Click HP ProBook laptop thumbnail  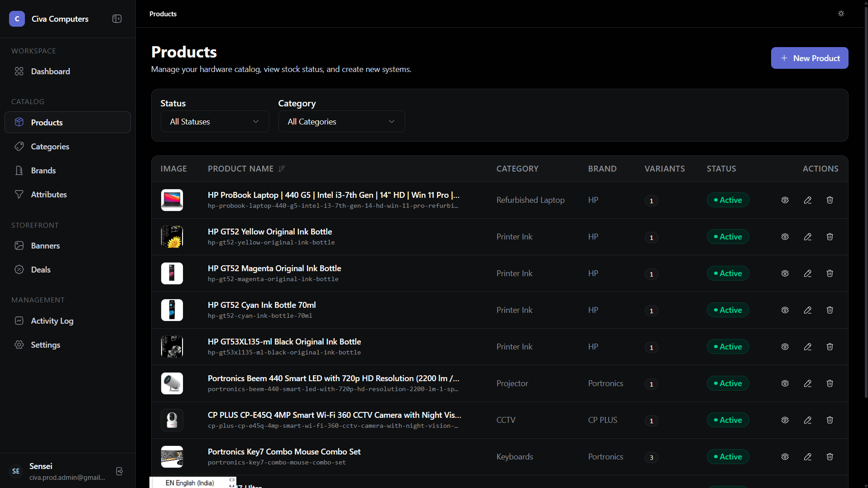172,200
